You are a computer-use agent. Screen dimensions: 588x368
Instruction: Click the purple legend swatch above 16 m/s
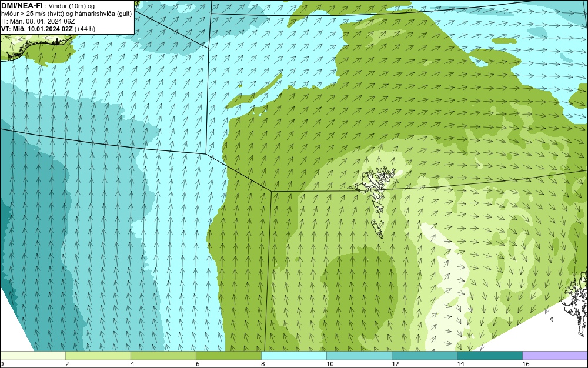pos(555,355)
